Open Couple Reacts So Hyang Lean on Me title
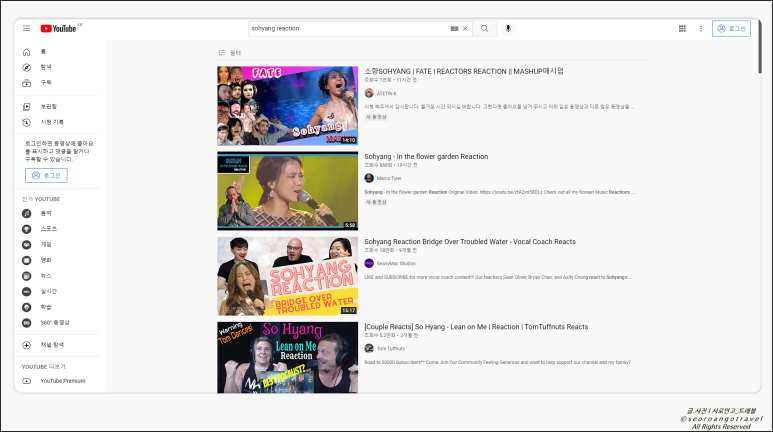This screenshot has width=773, height=432. pos(476,327)
